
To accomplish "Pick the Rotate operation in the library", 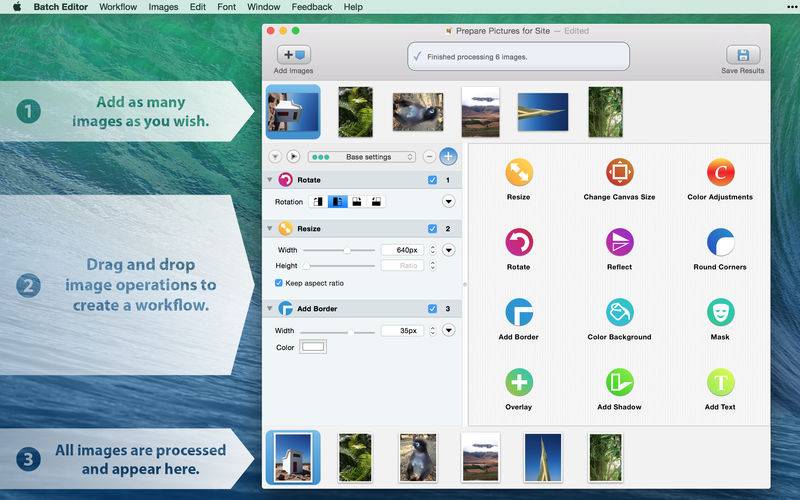I will coord(519,242).
